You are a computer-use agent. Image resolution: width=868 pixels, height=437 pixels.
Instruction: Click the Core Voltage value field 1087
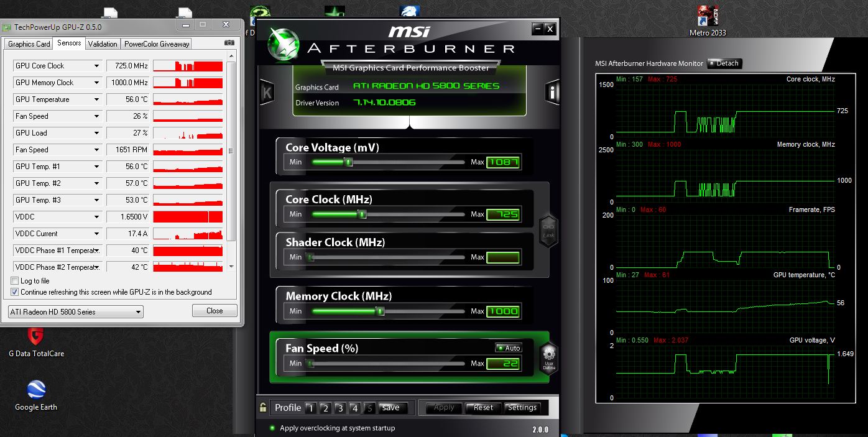(x=502, y=162)
